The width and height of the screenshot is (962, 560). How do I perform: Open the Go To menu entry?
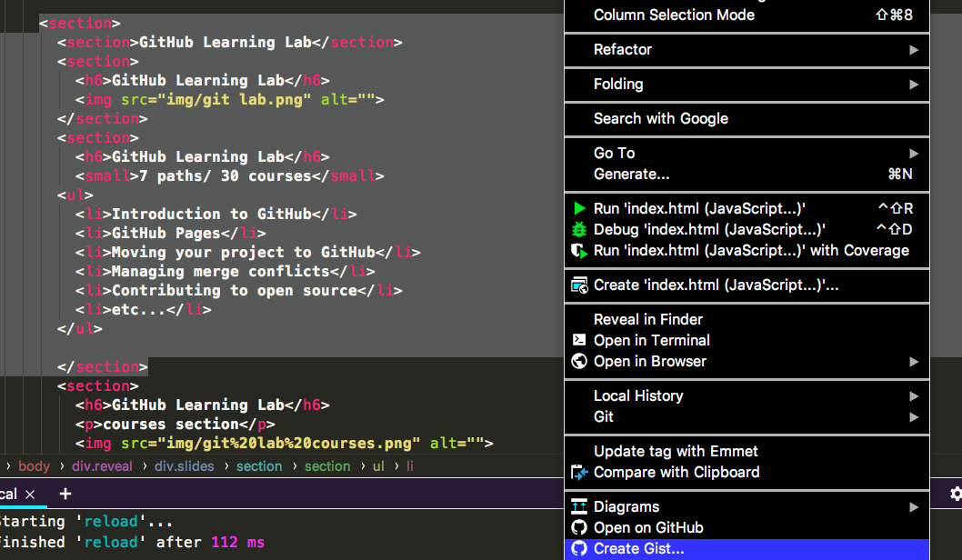747,154
